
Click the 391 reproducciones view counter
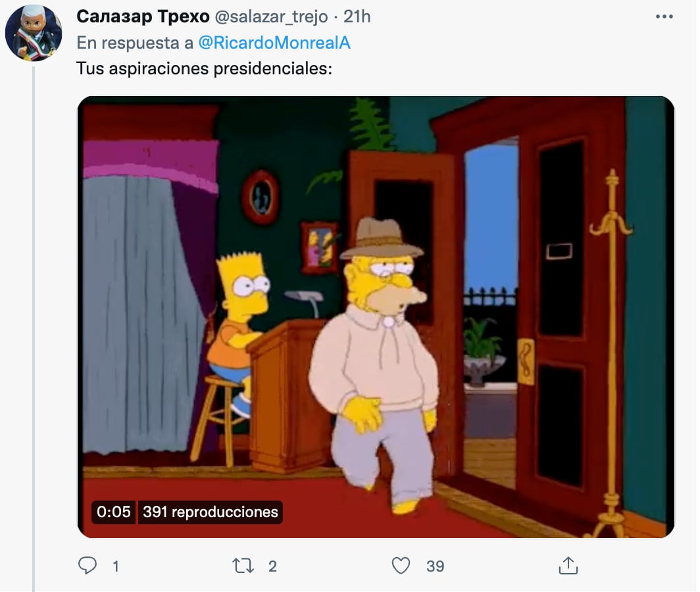[211, 512]
